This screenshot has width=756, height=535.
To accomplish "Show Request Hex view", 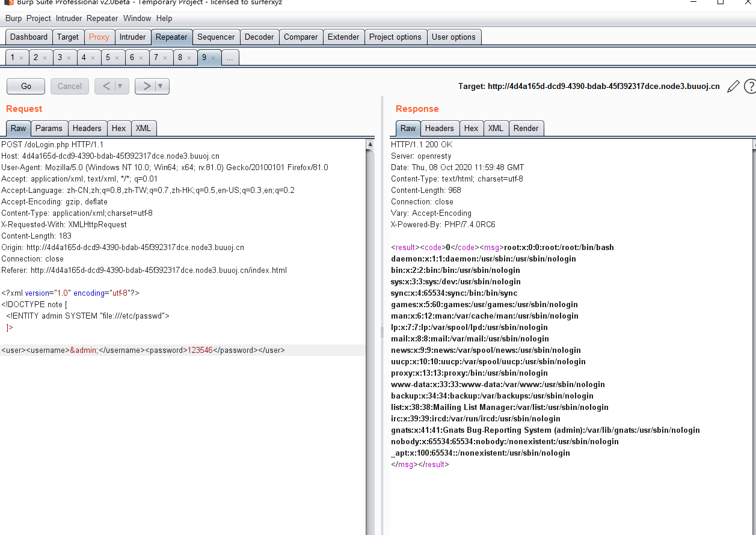I will [x=119, y=128].
